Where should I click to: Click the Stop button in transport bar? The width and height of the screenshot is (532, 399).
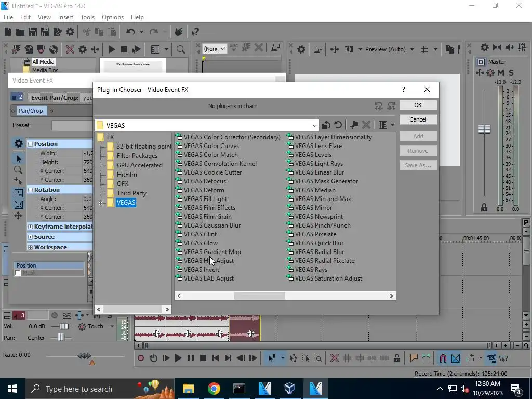(x=203, y=358)
